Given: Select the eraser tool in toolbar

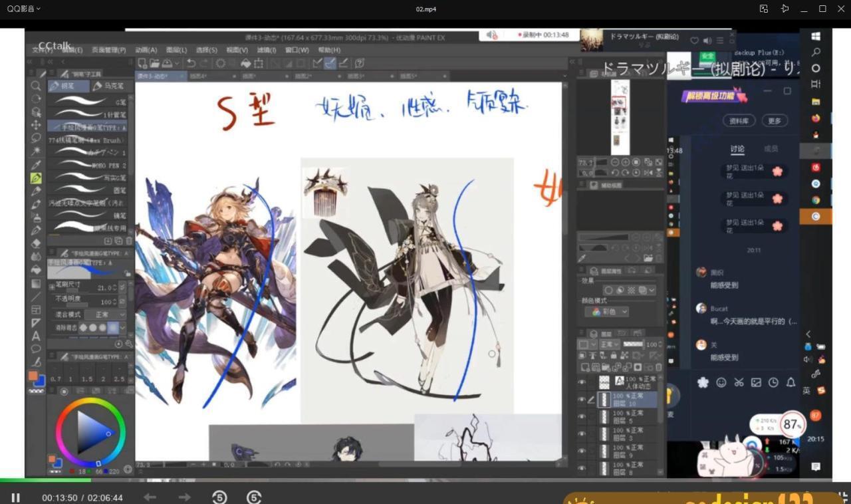Looking at the screenshot, I should pos(36,243).
